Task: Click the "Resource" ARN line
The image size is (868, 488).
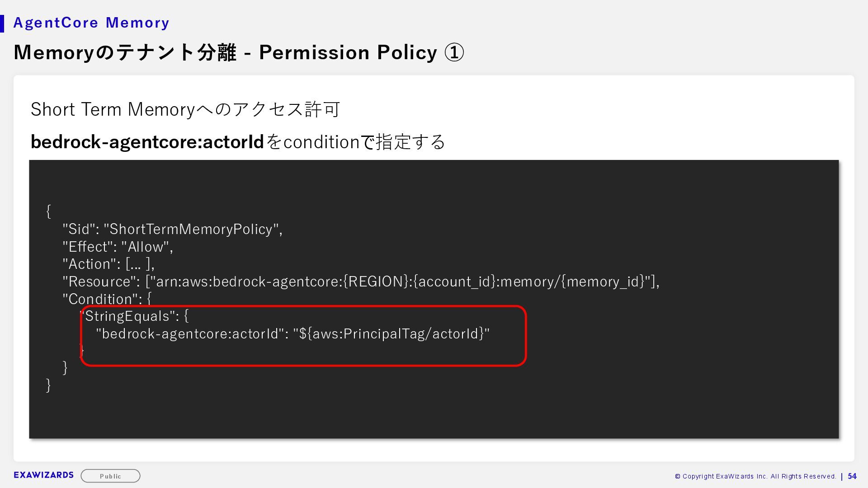Action: 361,282
